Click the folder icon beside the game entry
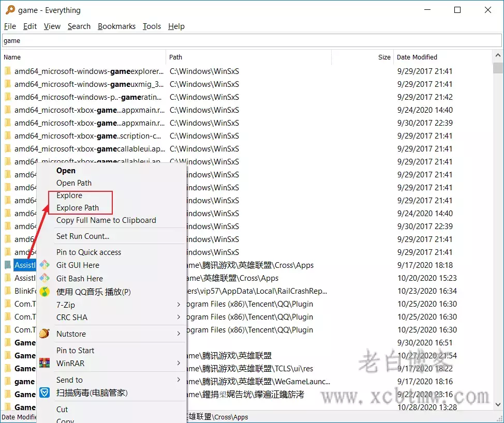This screenshot has height=423, width=504. coord(7,381)
